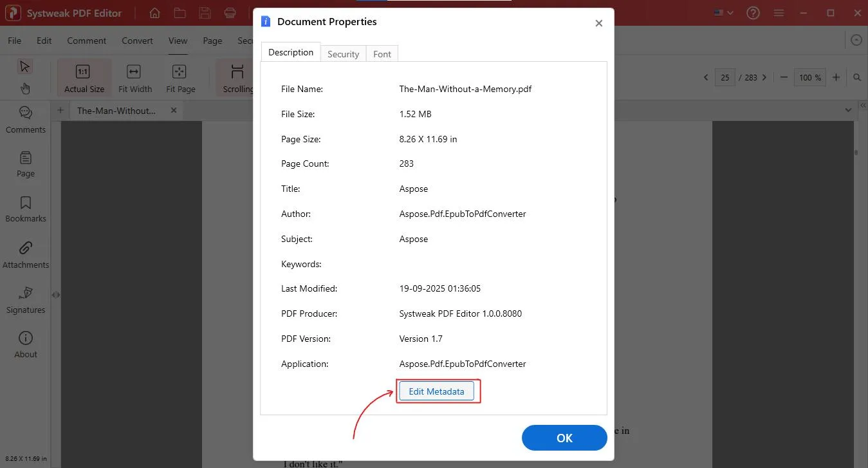Switch to the Security tab

pyautogui.click(x=343, y=53)
